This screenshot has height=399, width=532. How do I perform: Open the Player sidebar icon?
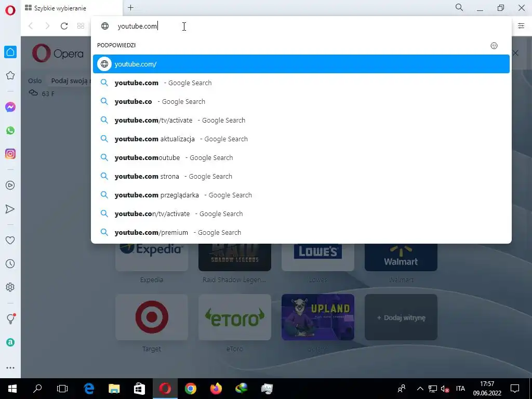(10, 185)
